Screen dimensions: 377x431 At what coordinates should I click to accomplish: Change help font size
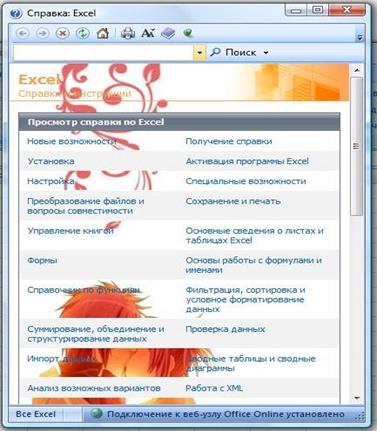[148, 33]
